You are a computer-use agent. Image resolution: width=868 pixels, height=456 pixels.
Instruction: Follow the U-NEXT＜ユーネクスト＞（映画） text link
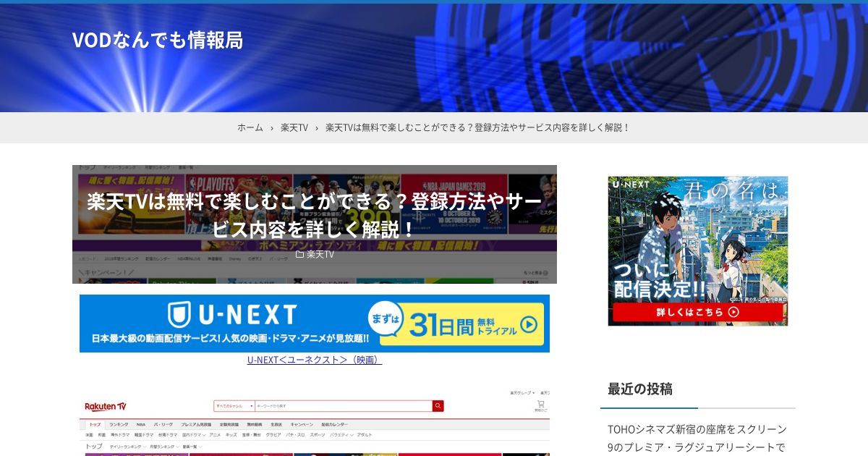315,360
